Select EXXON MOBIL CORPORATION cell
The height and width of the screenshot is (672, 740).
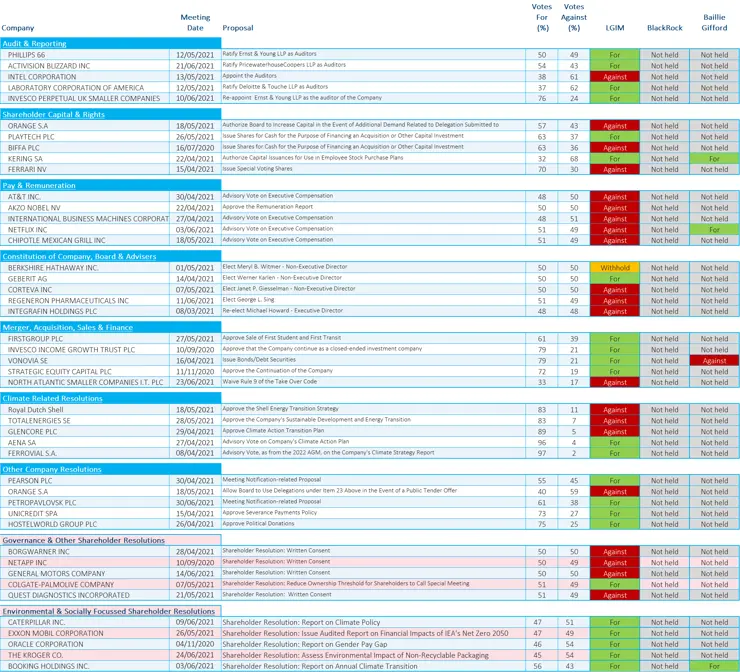[85, 633]
